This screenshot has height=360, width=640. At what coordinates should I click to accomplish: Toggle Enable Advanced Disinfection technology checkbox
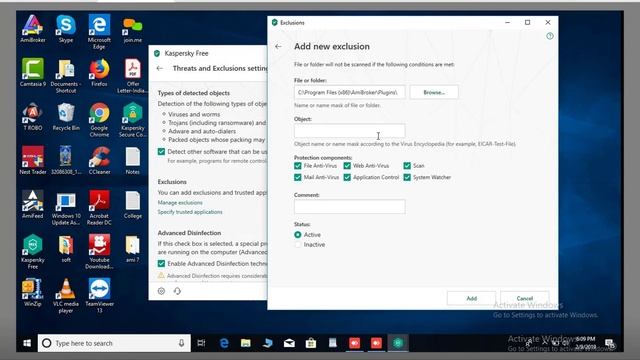161,264
